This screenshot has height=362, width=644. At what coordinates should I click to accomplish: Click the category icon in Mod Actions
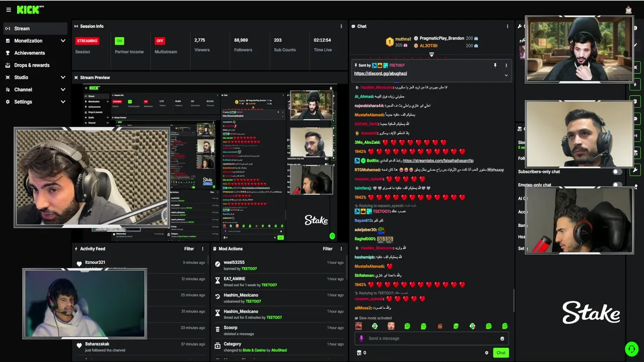point(217,345)
